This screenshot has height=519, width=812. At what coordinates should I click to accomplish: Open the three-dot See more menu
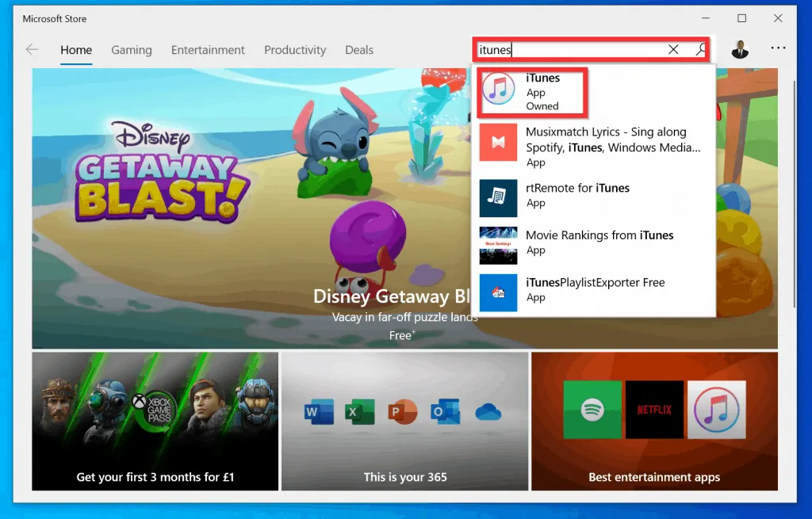click(x=778, y=49)
